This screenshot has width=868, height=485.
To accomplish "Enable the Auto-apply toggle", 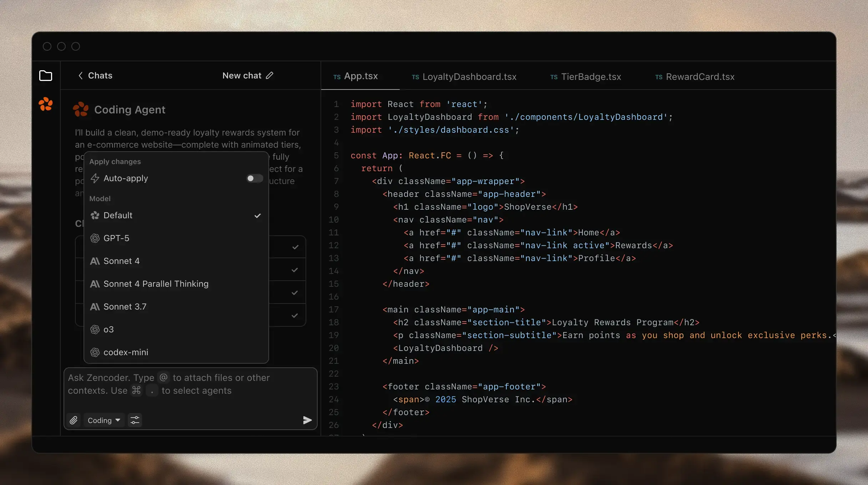I will point(254,178).
